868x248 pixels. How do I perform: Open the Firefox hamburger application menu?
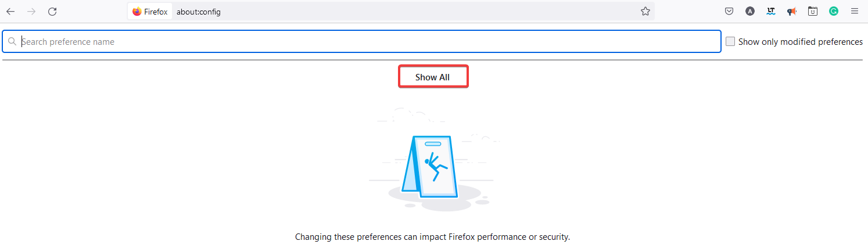[855, 12]
